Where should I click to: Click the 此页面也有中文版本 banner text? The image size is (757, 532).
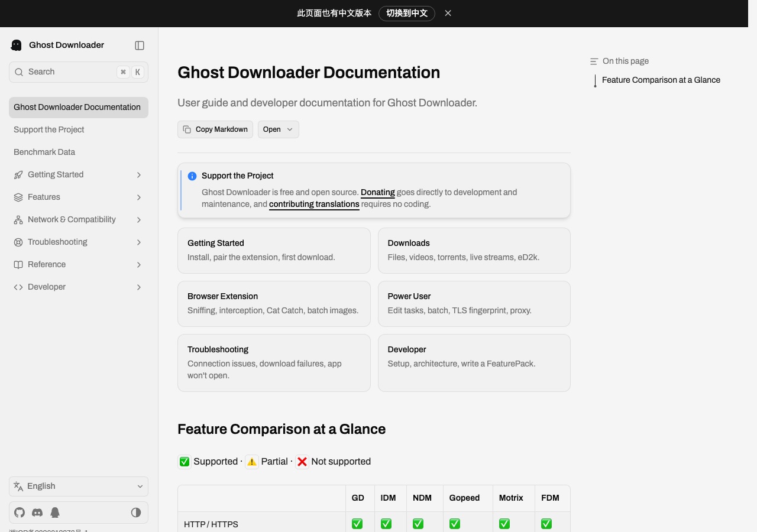click(334, 13)
